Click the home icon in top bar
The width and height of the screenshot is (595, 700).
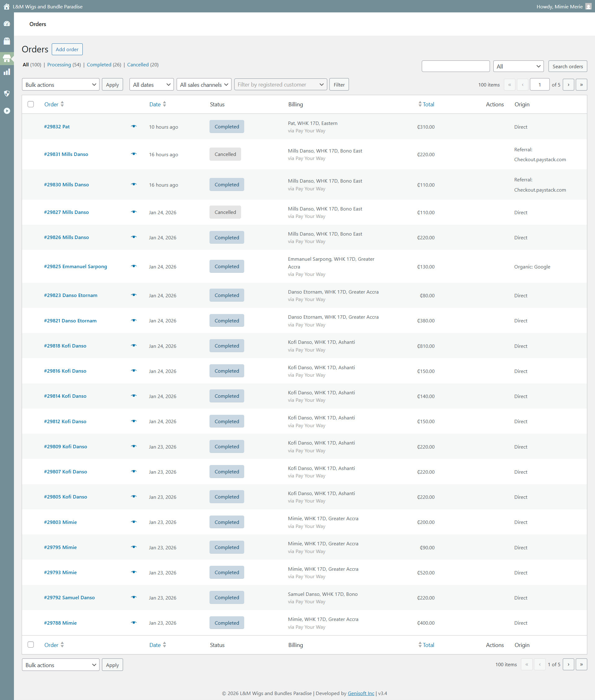(7, 7)
